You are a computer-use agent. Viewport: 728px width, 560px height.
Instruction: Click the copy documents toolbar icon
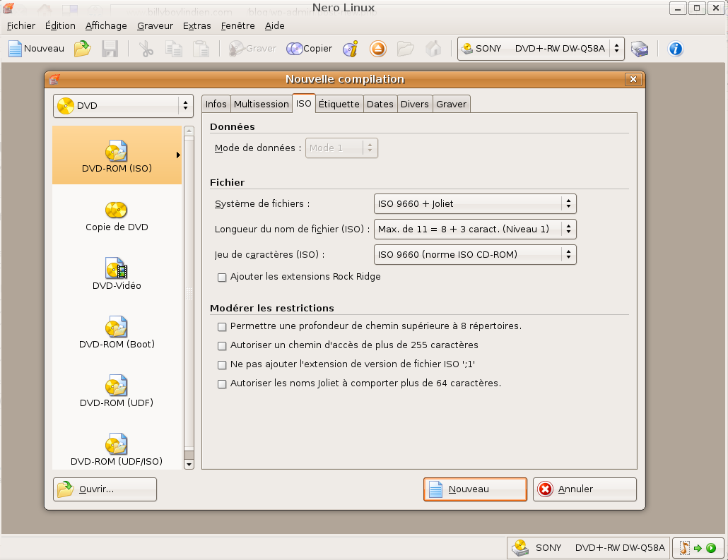[174, 49]
